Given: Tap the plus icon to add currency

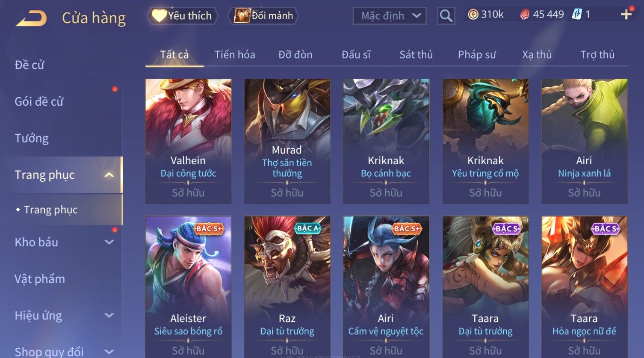Looking at the screenshot, I should pos(626,15).
